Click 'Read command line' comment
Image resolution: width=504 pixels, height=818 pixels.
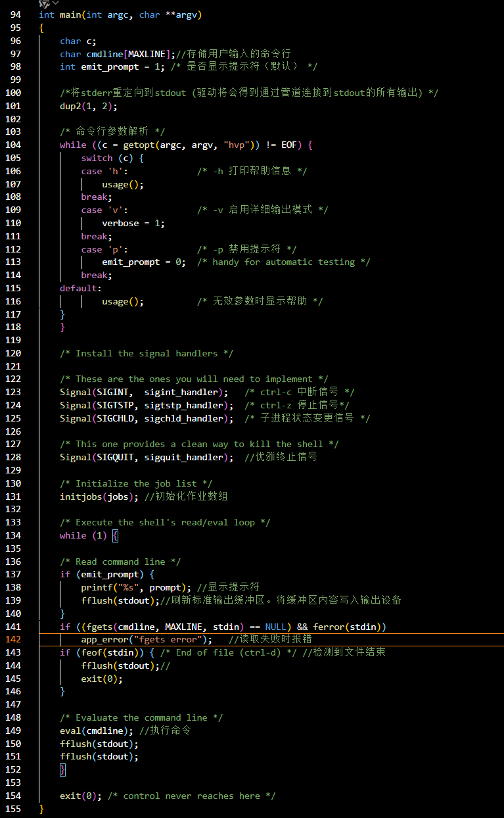point(120,562)
